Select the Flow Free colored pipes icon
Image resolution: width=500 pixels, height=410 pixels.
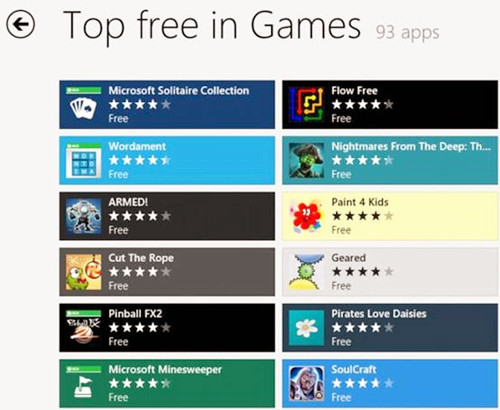306,104
